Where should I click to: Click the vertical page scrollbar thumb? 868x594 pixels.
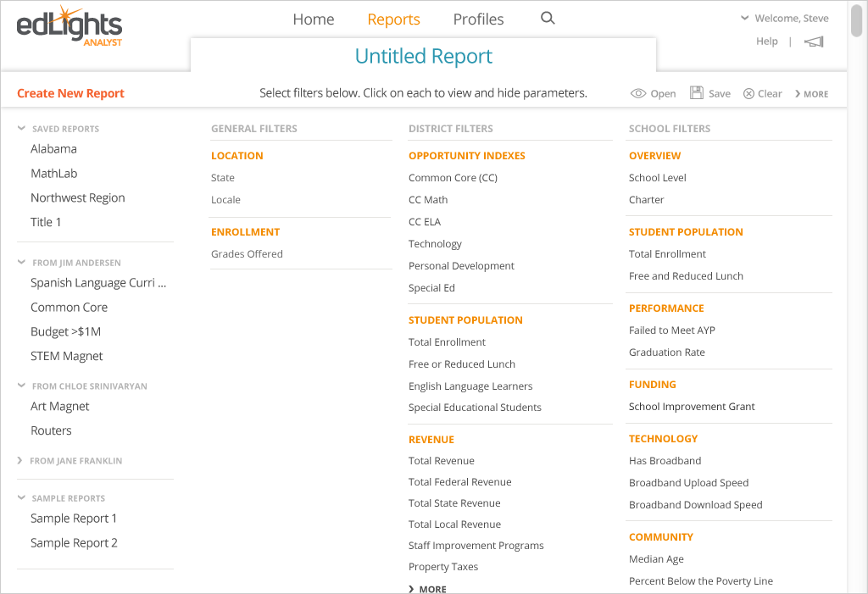[x=856, y=20]
